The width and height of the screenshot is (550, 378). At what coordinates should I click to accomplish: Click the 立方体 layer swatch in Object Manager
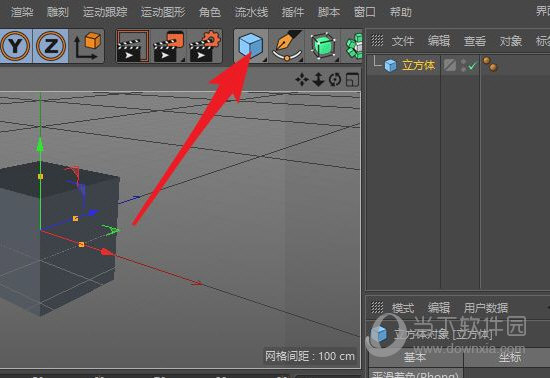coord(450,65)
